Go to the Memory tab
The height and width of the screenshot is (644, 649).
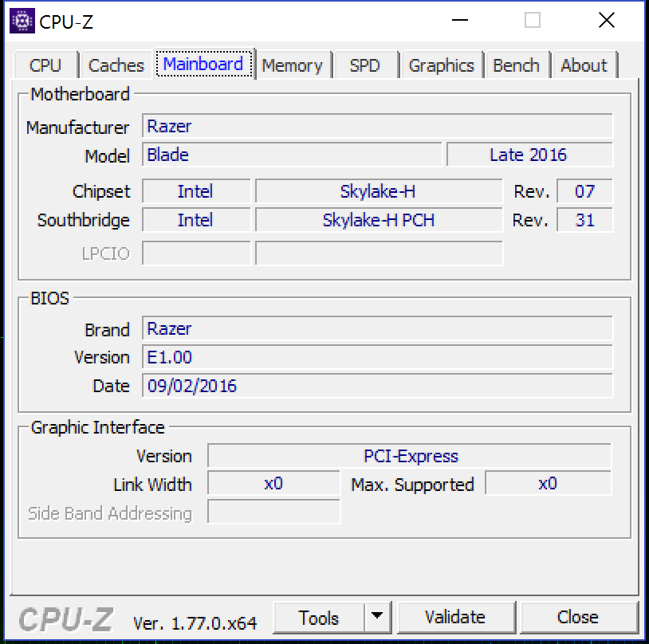pyautogui.click(x=292, y=65)
